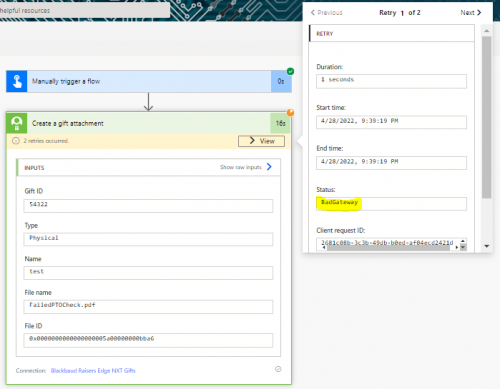Click the RETRY section header

pyautogui.click(x=392, y=33)
